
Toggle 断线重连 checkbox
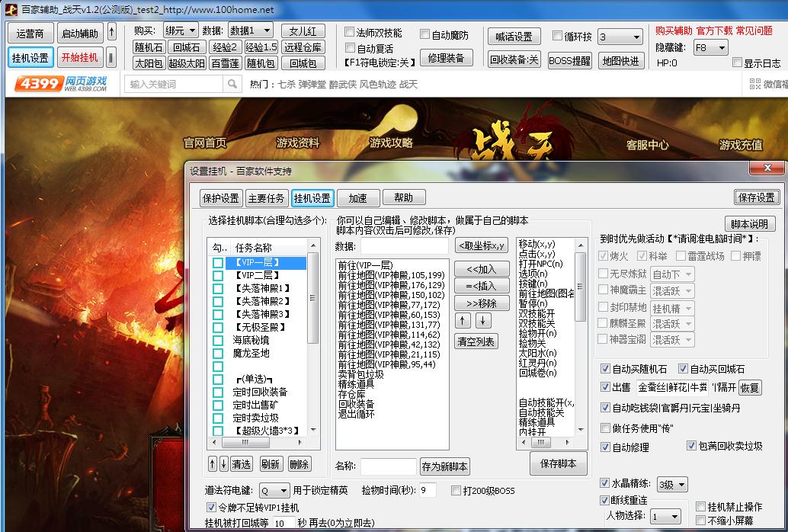pyautogui.click(x=605, y=500)
